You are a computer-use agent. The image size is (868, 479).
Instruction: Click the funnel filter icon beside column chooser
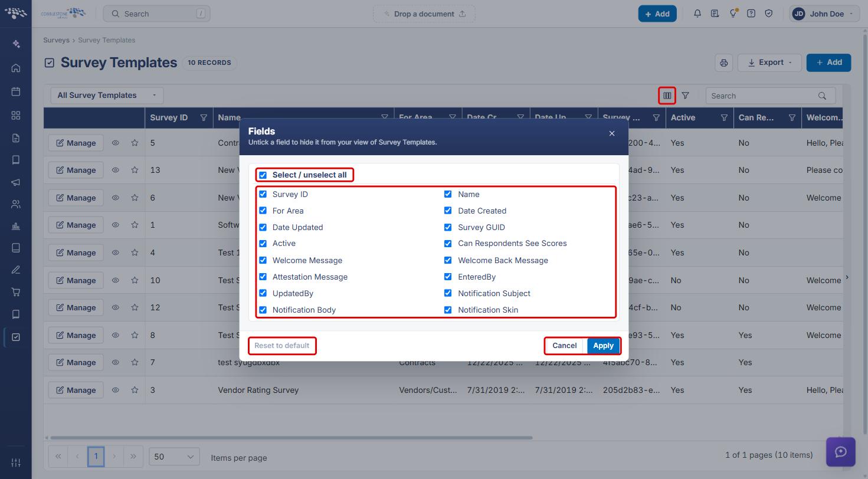pyautogui.click(x=685, y=96)
